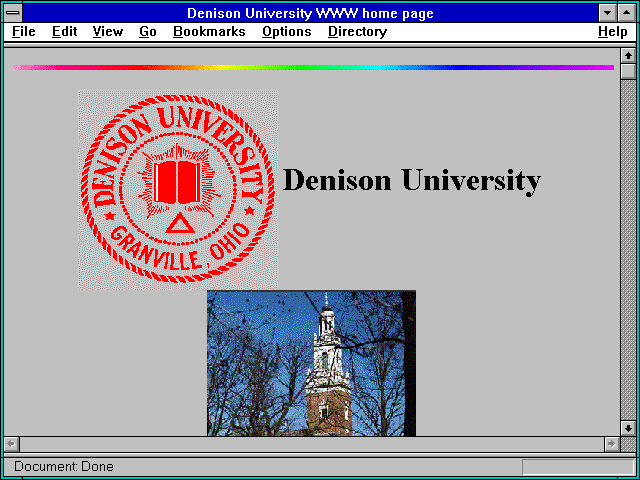Image resolution: width=640 pixels, height=480 pixels.
Task: Click the horizontal scrollbar right arrow
Action: [611, 444]
